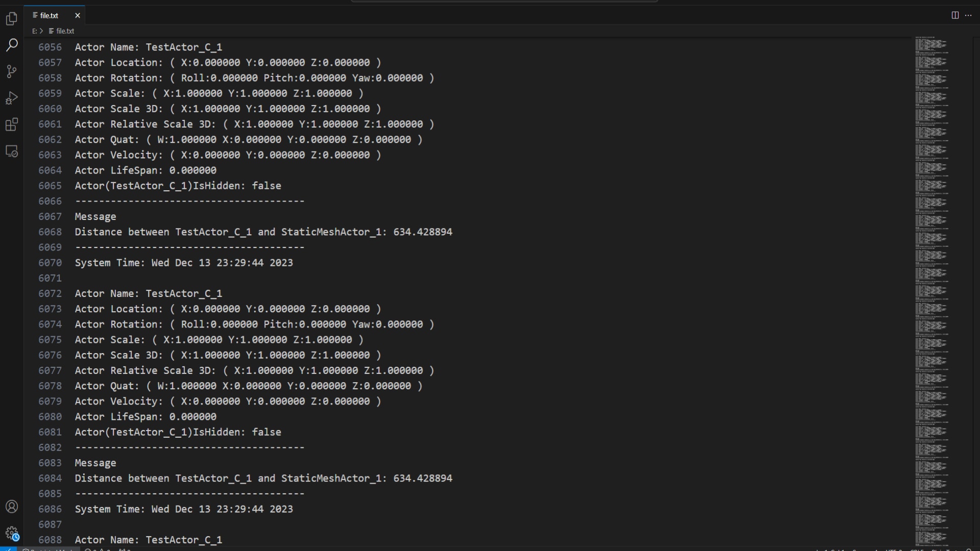This screenshot has height=551, width=980.
Task: Launch the Run and Debug view
Action: pos(12,98)
